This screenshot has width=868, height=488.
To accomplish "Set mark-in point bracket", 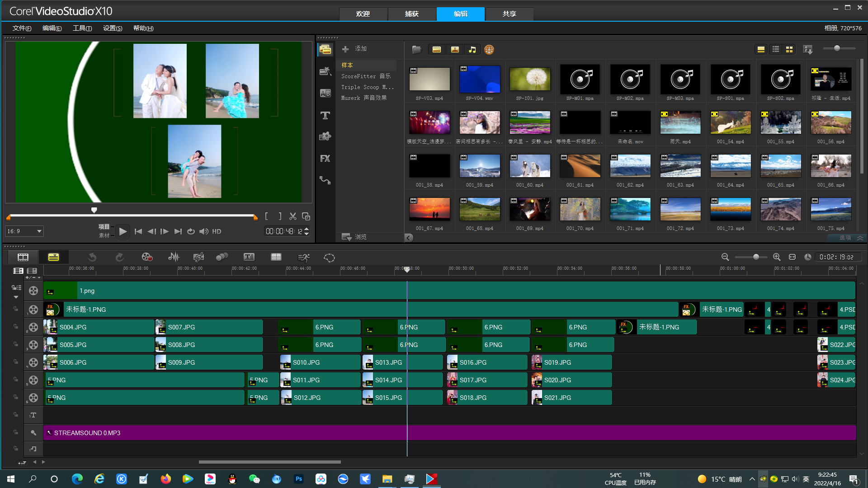I will 267,216.
